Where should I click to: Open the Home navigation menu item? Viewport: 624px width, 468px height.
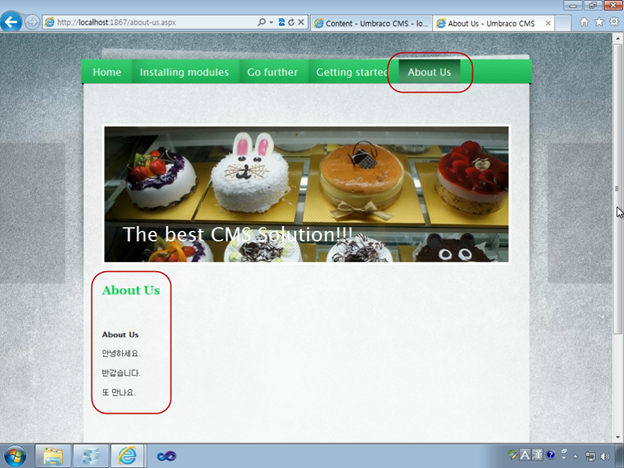click(x=107, y=72)
